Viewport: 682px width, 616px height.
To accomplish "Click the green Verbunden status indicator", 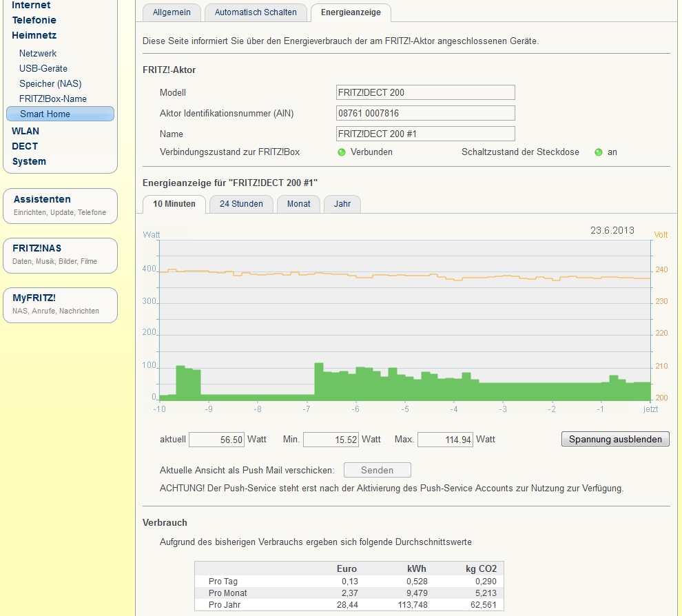I will [342, 152].
